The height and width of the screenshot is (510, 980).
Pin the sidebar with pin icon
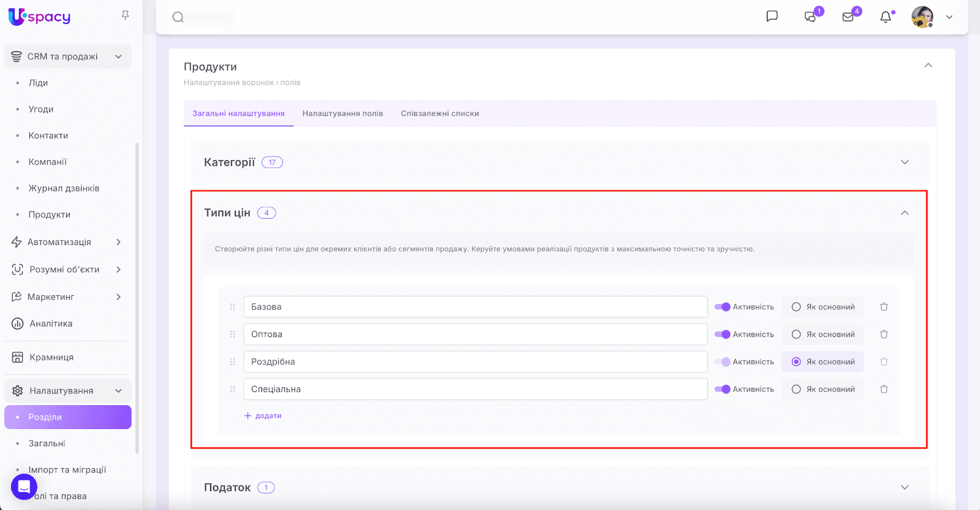(x=125, y=15)
